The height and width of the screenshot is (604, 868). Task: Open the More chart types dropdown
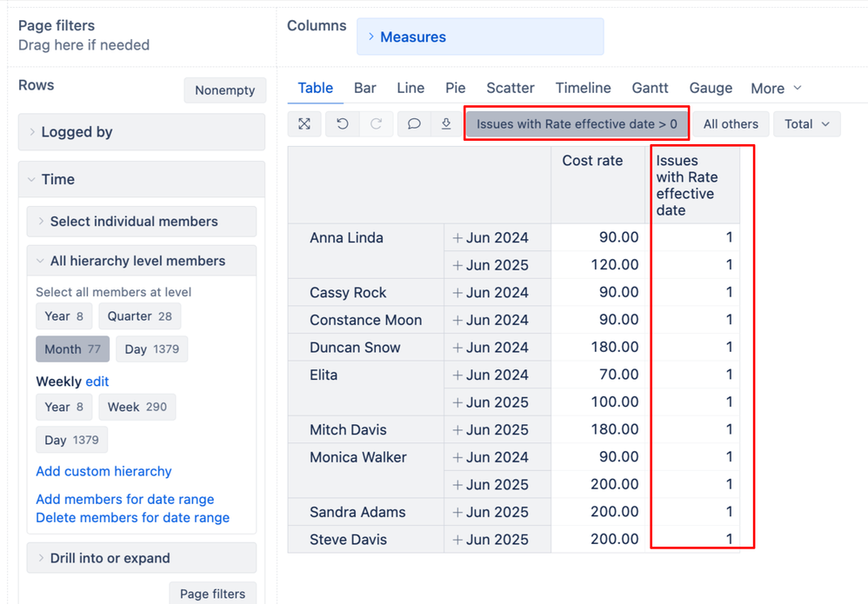pyautogui.click(x=776, y=89)
